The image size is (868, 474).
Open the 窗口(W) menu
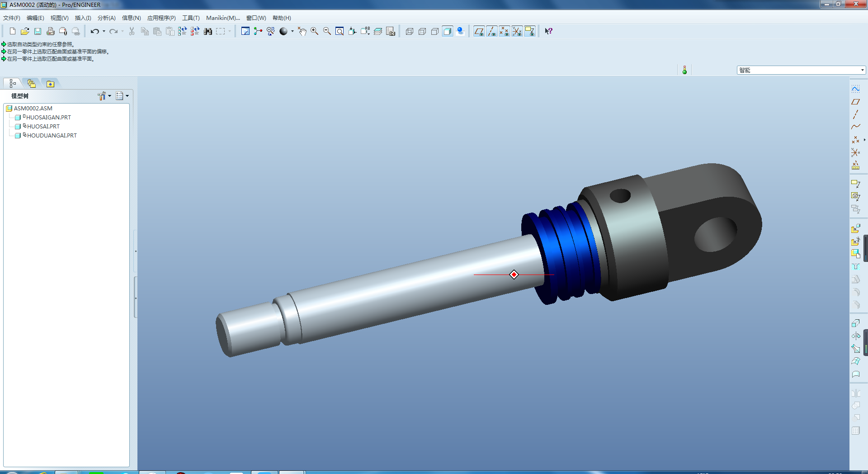256,18
